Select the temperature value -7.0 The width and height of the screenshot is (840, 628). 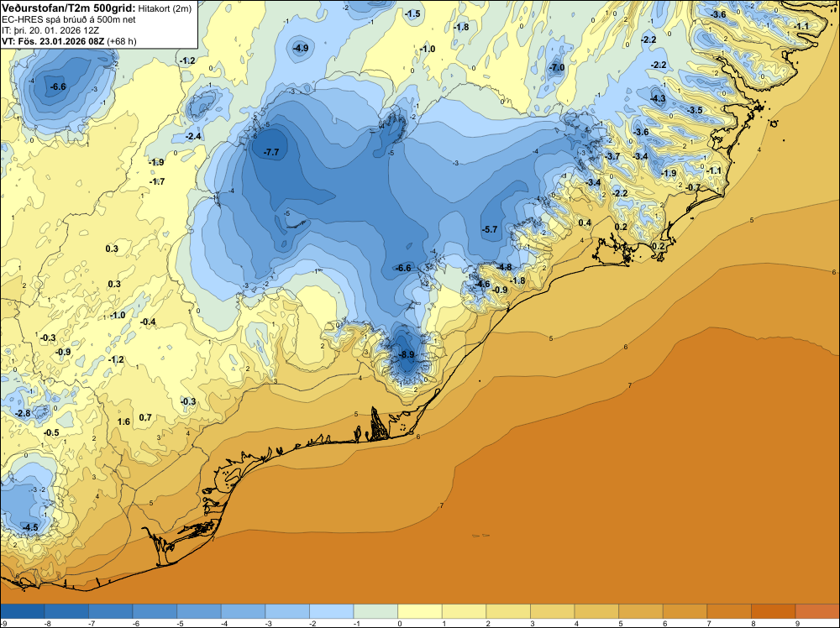(557, 67)
